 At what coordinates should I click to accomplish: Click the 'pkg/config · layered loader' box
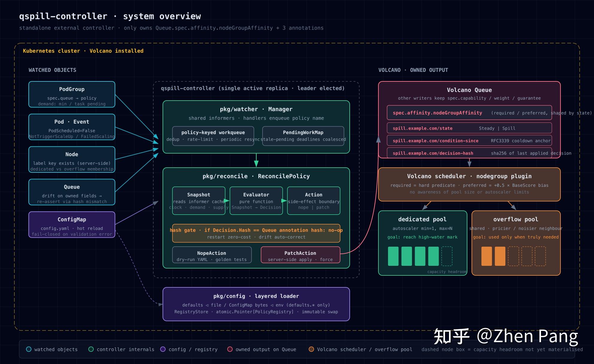click(256, 304)
